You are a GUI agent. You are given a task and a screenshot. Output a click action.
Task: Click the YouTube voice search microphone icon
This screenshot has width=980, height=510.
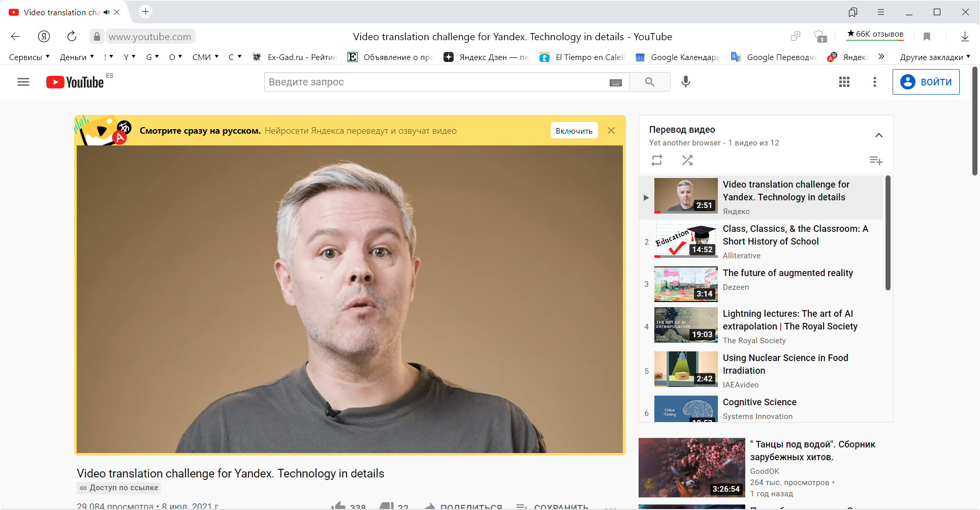(x=685, y=82)
